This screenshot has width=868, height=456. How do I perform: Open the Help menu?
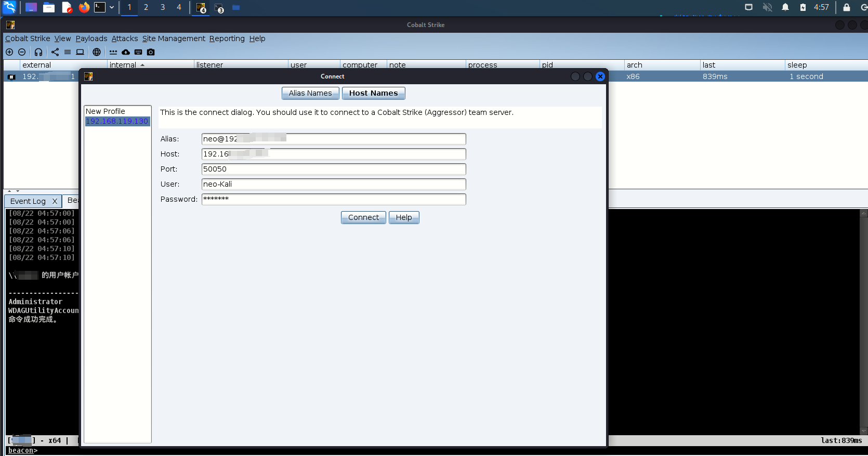(x=257, y=38)
